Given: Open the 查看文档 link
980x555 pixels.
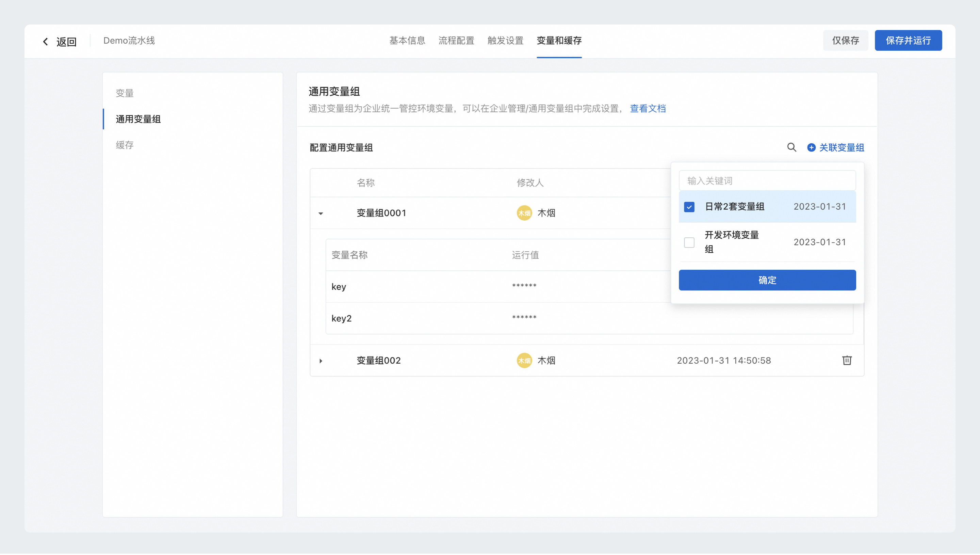Looking at the screenshot, I should 648,109.
